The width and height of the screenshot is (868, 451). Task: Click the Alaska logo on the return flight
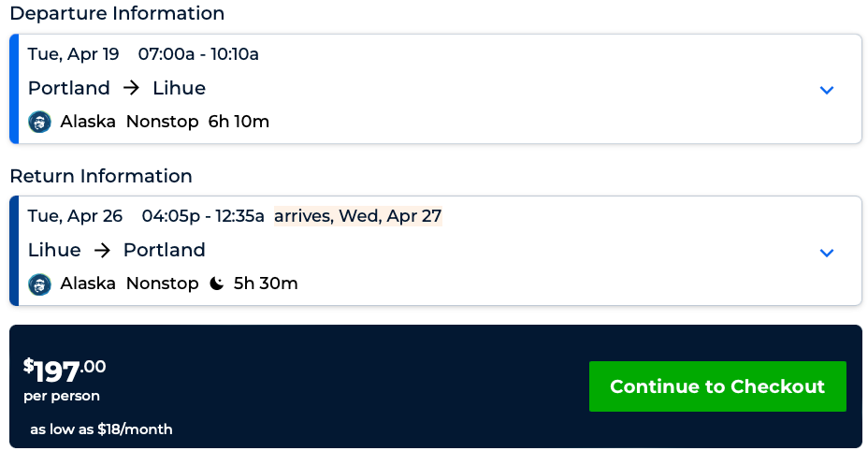point(39,284)
